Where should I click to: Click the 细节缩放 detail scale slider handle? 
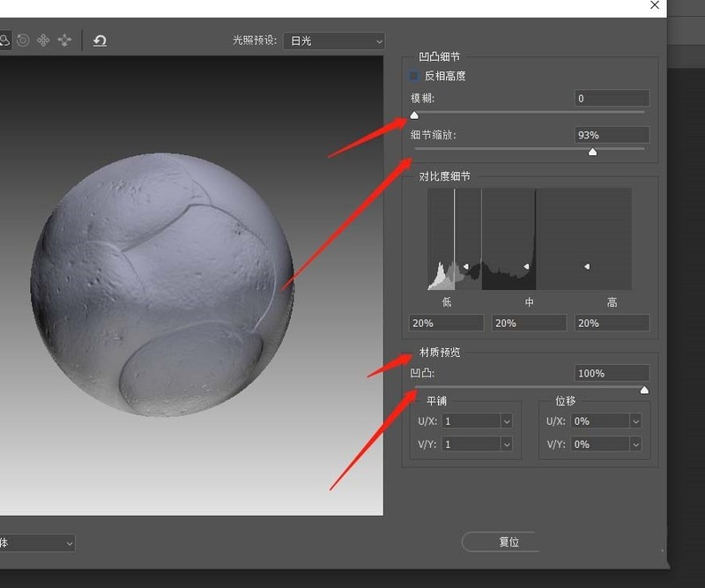(x=592, y=151)
